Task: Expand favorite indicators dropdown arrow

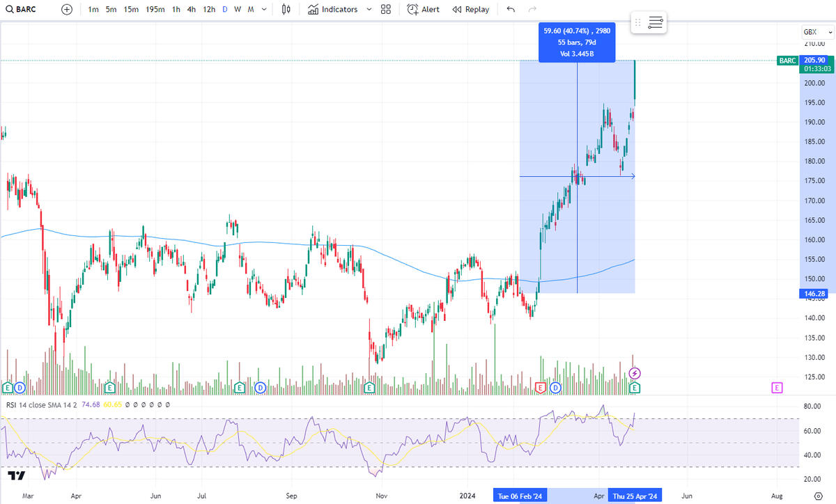Action: (369, 10)
